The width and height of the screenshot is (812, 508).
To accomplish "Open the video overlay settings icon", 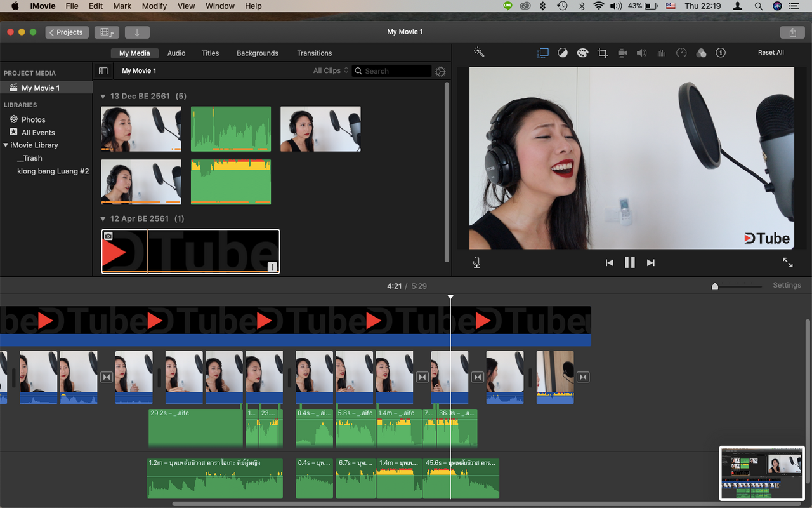I will click(x=543, y=53).
